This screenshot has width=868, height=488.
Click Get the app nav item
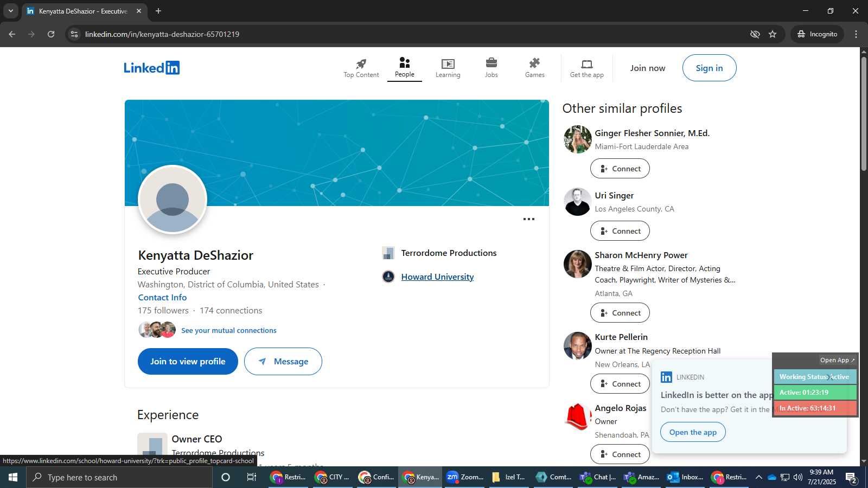click(586, 68)
